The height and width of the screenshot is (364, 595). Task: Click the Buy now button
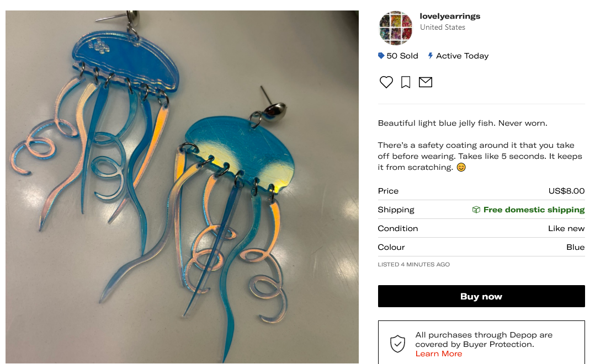481,296
